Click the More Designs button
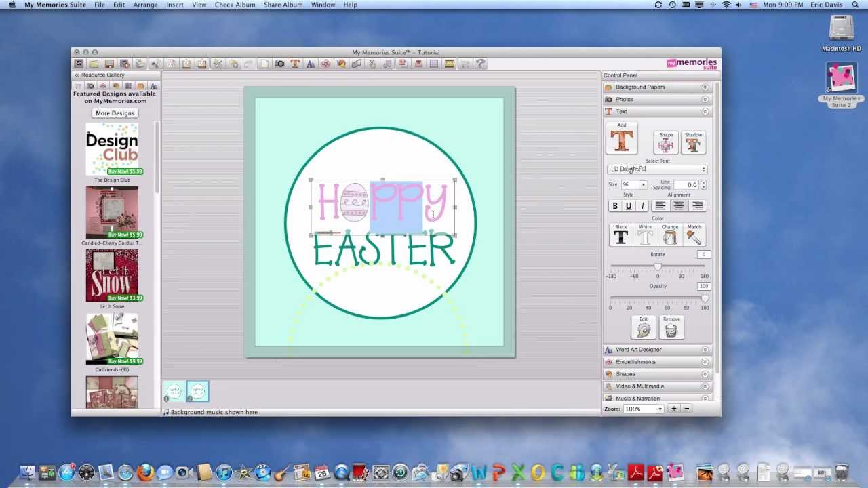Image resolution: width=868 pixels, height=488 pixels. tap(115, 113)
